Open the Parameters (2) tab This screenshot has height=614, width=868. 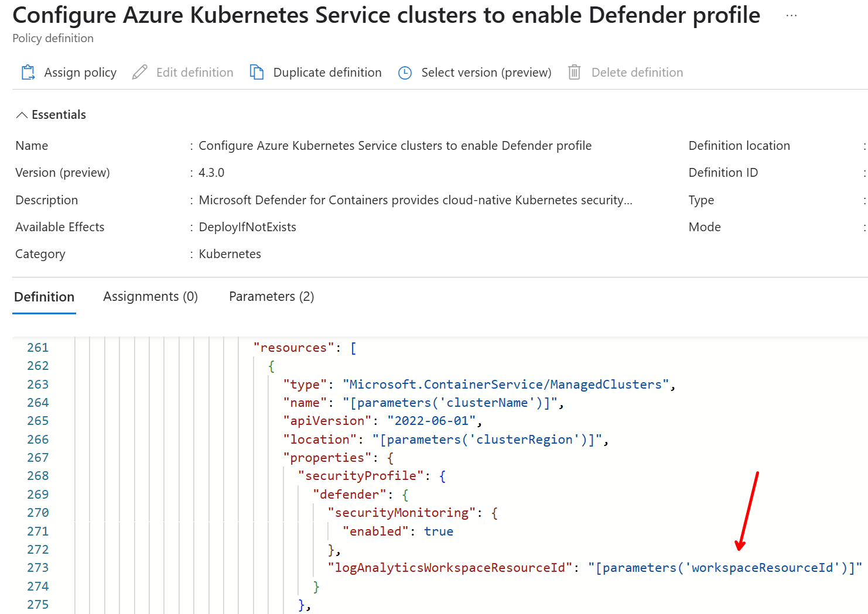pos(271,297)
